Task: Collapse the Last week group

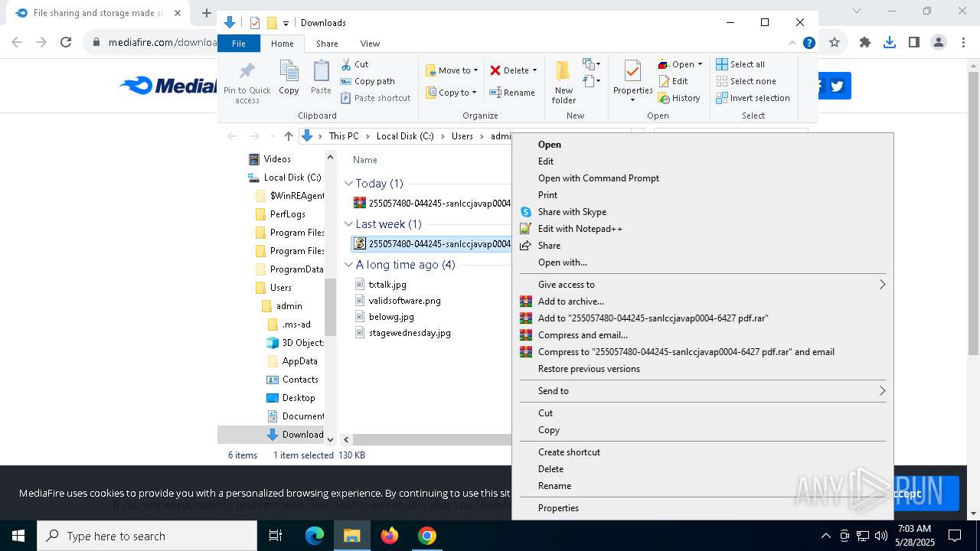Action: (x=349, y=224)
